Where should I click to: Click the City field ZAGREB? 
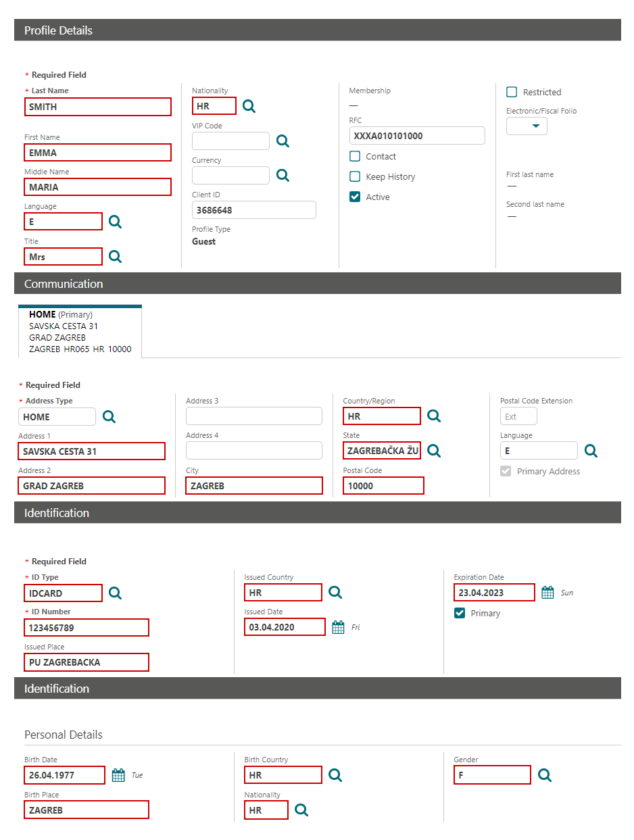(x=254, y=486)
